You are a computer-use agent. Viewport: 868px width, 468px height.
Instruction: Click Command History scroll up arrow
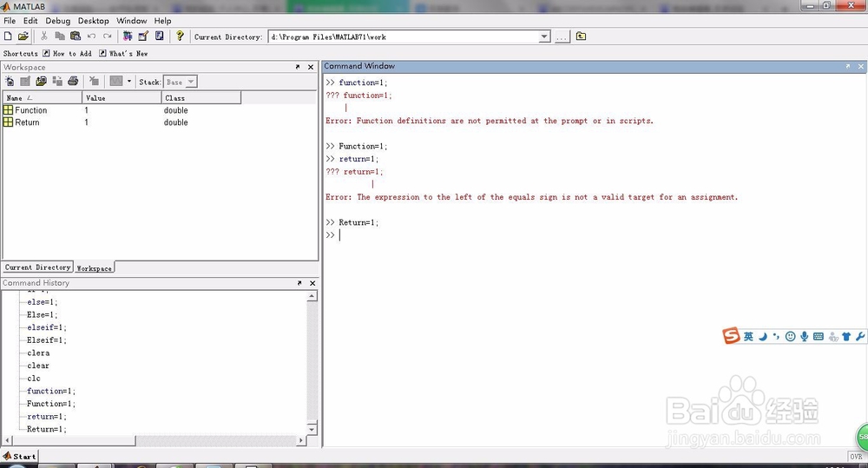pos(312,296)
